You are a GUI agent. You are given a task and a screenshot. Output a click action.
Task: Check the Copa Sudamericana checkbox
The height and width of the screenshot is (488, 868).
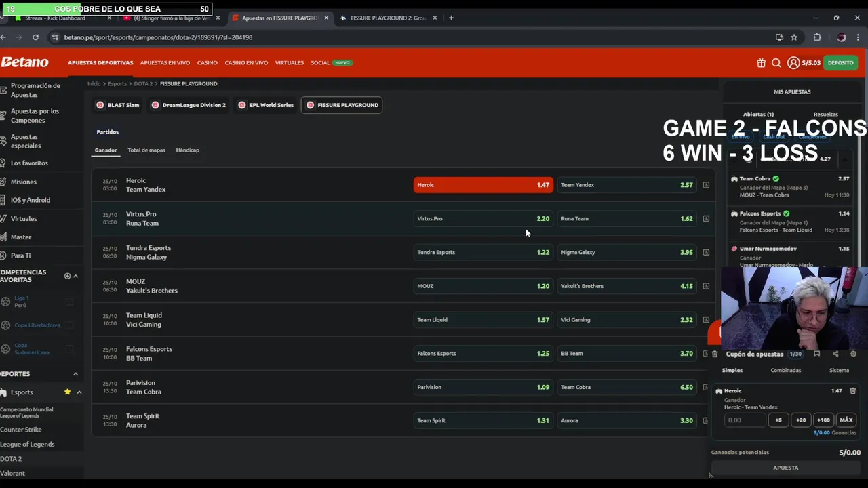tap(69, 349)
